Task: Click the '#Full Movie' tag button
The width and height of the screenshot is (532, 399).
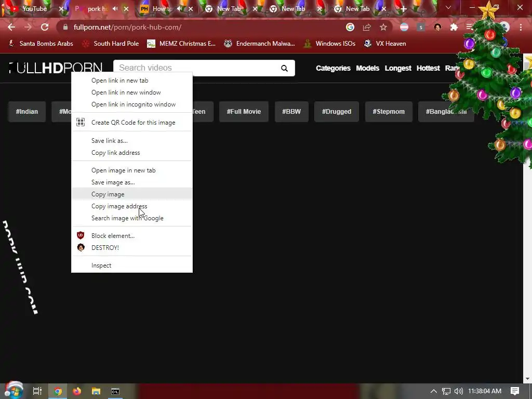Action: pos(244,112)
